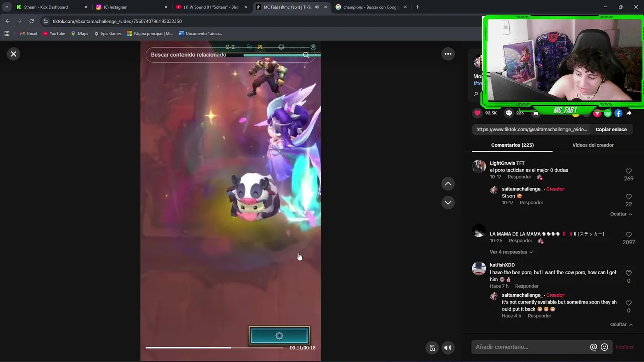The height and width of the screenshot is (362, 644).
Task: Collapse replies under LightGruvia TFT's comment
Action: pyautogui.click(x=621, y=214)
